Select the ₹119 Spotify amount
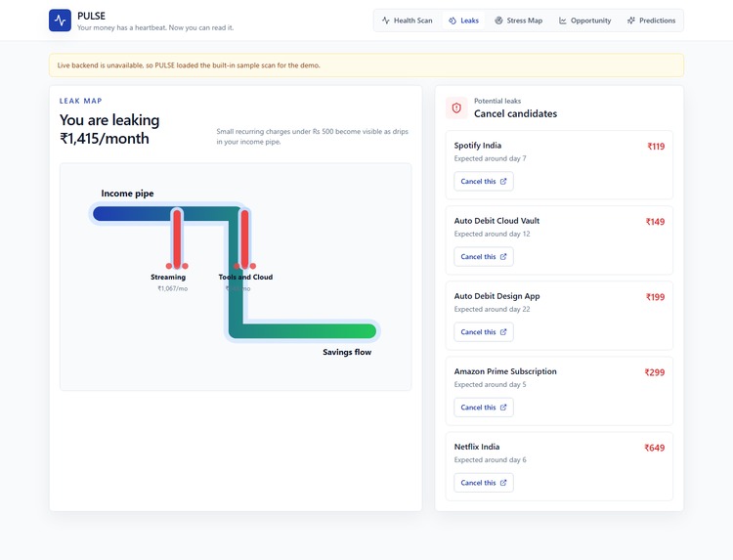This screenshot has height=560, width=733. (x=656, y=147)
